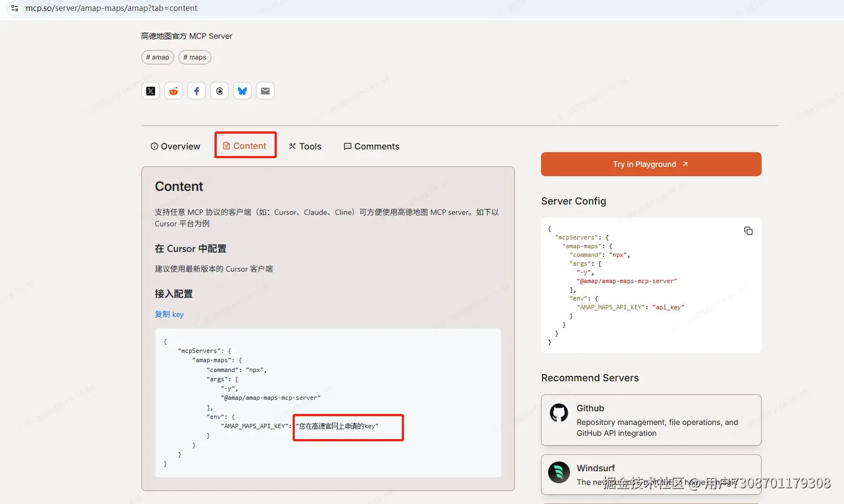
Task: Open the Overview tab
Action: click(x=175, y=146)
